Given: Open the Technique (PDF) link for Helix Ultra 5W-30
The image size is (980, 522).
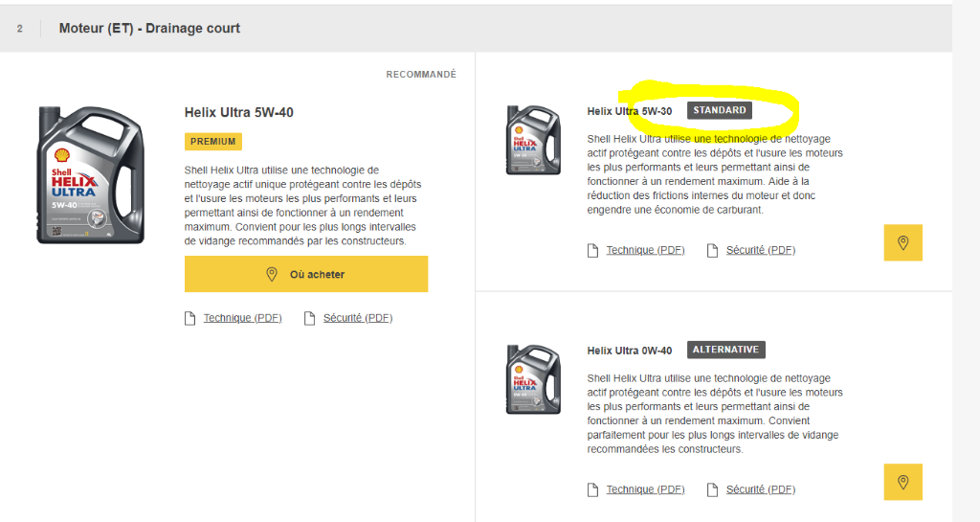Looking at the screenshot, I should (645, 250).
